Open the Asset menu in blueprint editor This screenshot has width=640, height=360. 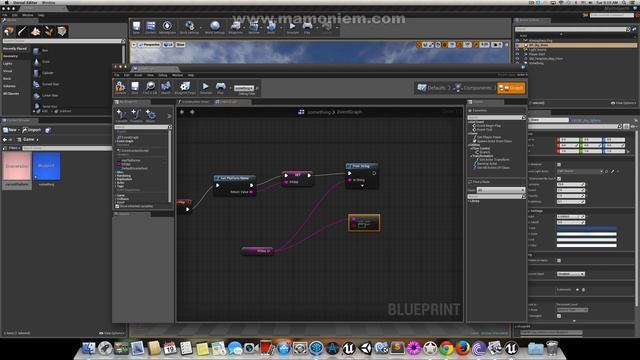tap(138, 76)
